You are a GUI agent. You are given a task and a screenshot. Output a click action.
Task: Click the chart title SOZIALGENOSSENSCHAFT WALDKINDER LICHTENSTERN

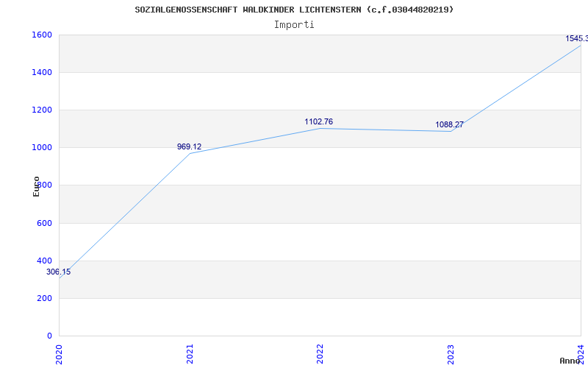pyautogui.click(x=294, y=10)
